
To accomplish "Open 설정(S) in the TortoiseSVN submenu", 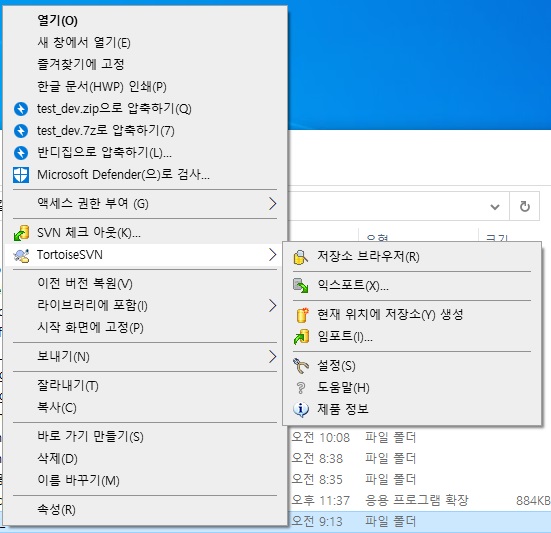I will (x=412, y=366).
